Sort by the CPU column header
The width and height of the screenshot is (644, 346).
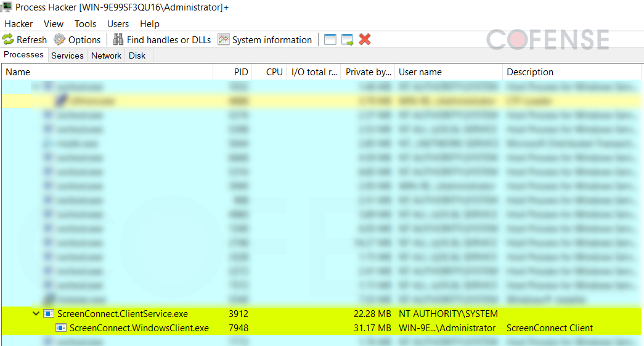tap(269, 72)
